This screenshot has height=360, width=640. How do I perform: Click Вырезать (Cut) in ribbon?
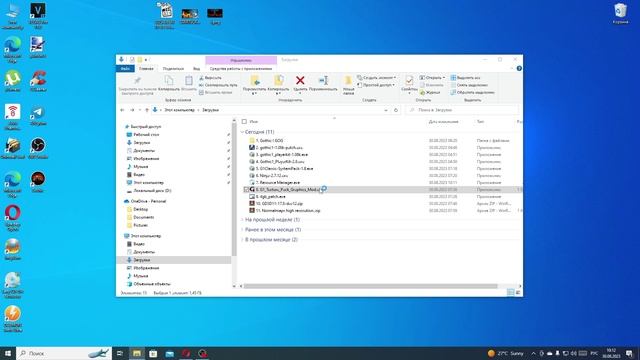[x=210, y=78]
